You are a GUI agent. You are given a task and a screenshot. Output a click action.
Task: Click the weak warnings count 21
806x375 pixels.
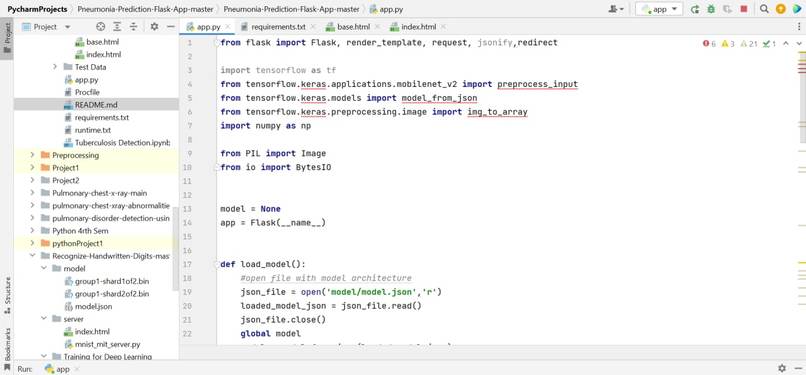pyautogui.click(x=749, y=44)
